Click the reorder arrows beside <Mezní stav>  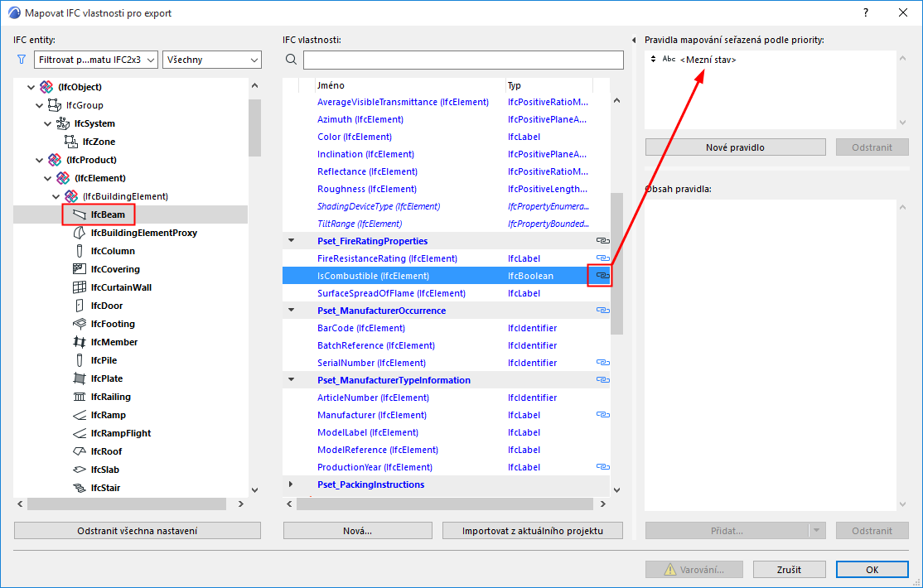(654, 59)
